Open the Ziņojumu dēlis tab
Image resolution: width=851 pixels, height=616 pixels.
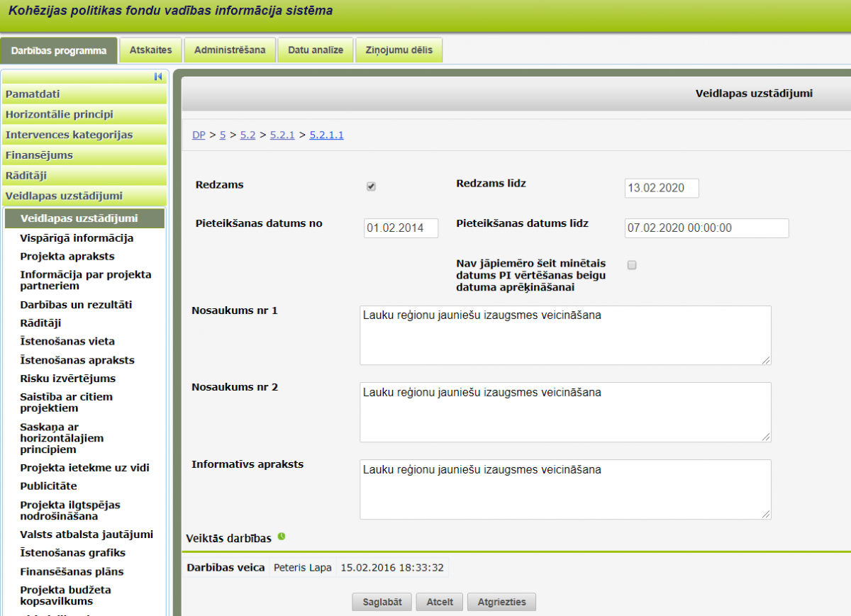tap(399, 50)
